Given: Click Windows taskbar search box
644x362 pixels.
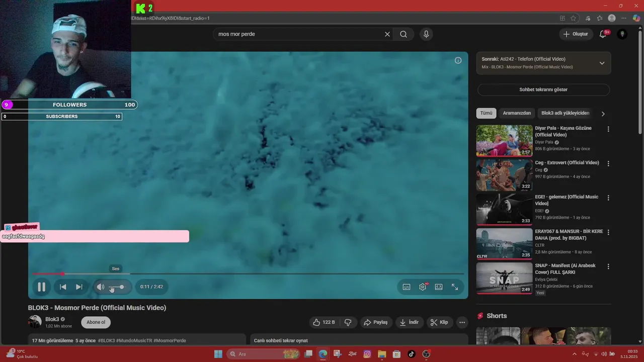Looking at the screenshot, I should click(x=264, y=354).
